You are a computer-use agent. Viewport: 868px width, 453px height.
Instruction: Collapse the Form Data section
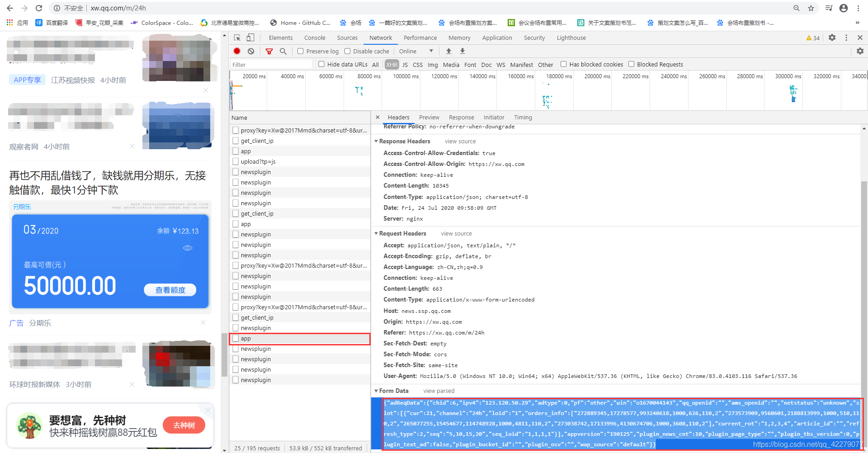pos(376,391)
